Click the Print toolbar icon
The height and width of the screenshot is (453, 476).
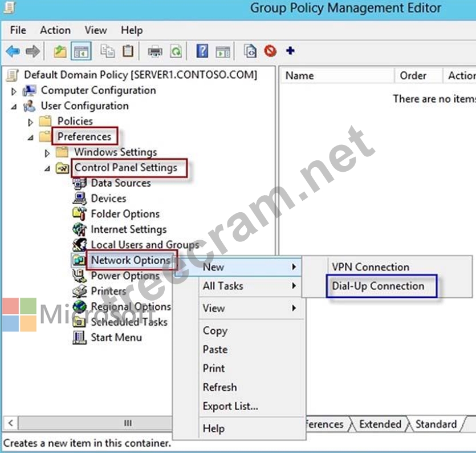click(x=155, y=52)
